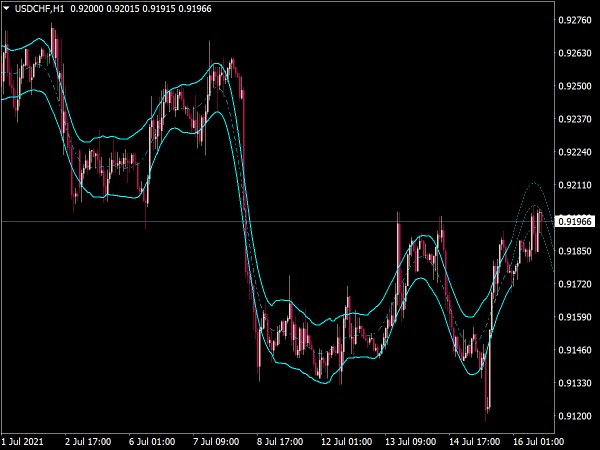Click the 14 Jul 17:00 time label
This screenshot has width=600, height=450.
pyautogui.click(x=474, y=442)
